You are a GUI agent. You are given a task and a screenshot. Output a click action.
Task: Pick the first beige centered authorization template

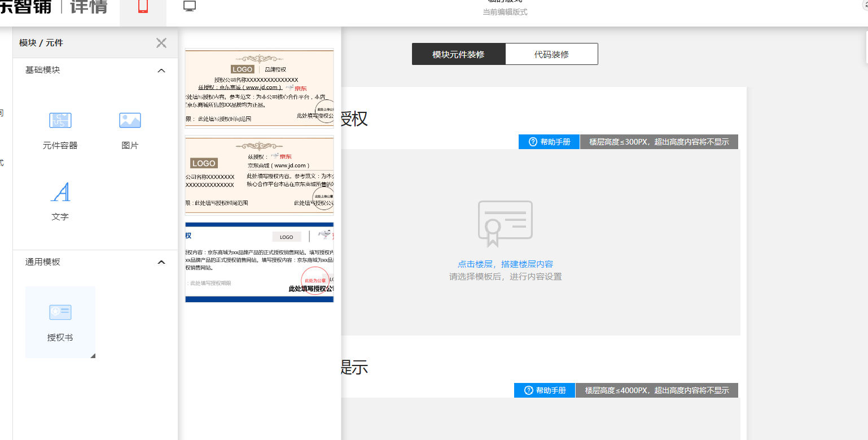260,88
